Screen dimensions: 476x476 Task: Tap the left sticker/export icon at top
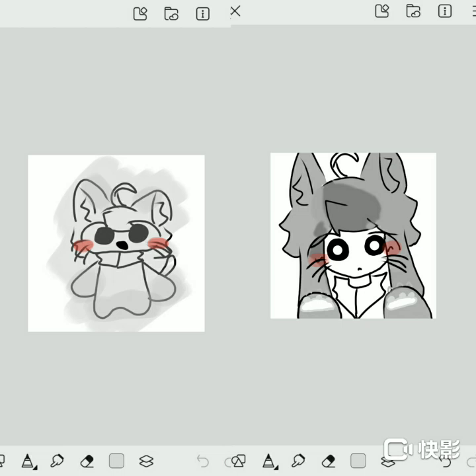[140, 13]
